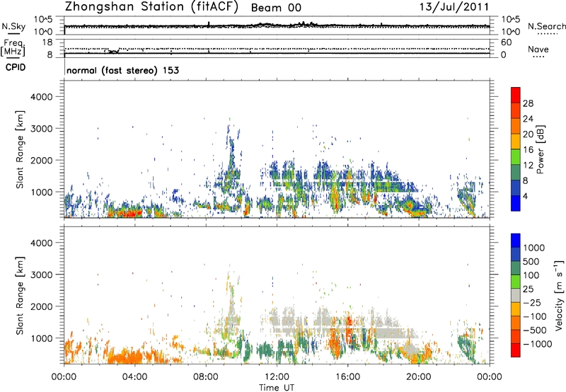Click the '18' frequency axis value
The height and width of the screenshot is (392, 566).
coord(47,42)
